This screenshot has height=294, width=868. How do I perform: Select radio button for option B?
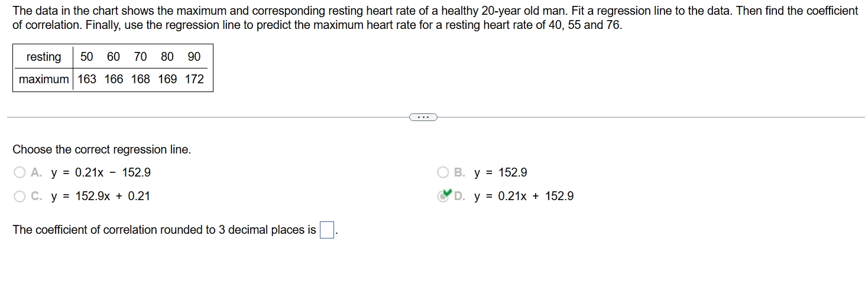coord(443,172)
